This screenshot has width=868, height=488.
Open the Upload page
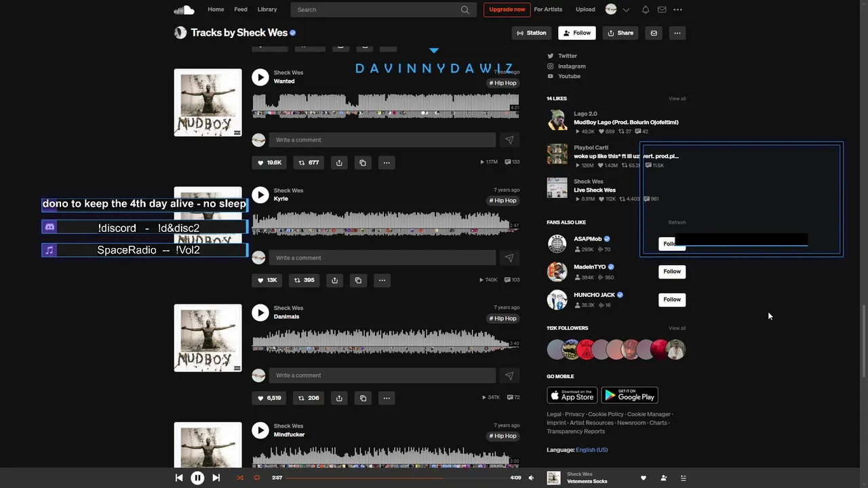585,9
